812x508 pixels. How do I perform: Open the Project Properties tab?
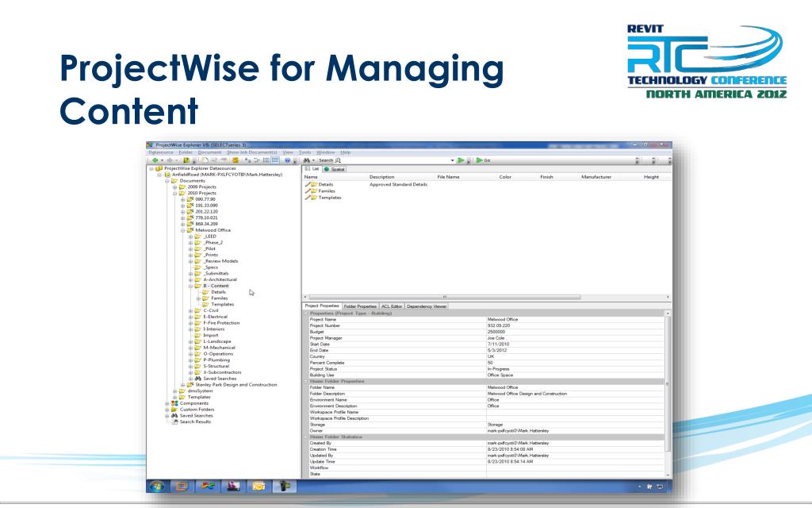click(x=322, y=306)
